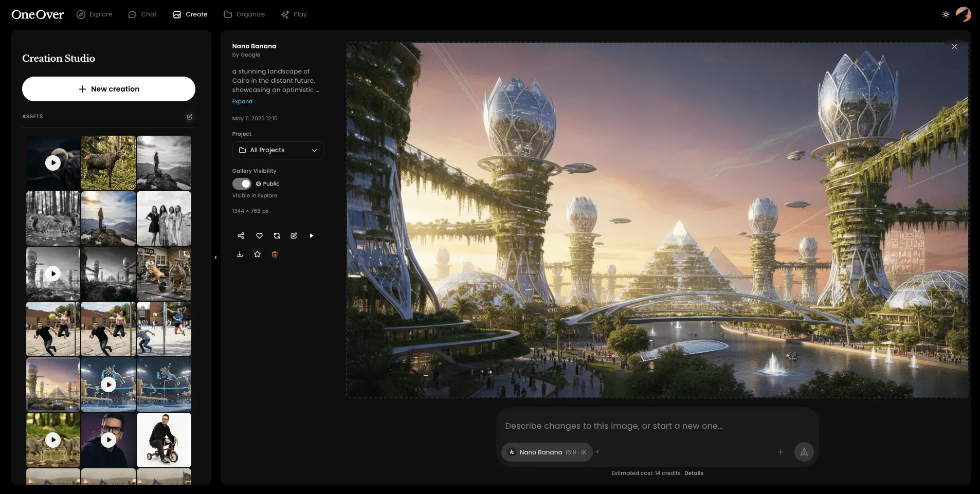Play the man with glasses video asset

[x=108, y=440]
